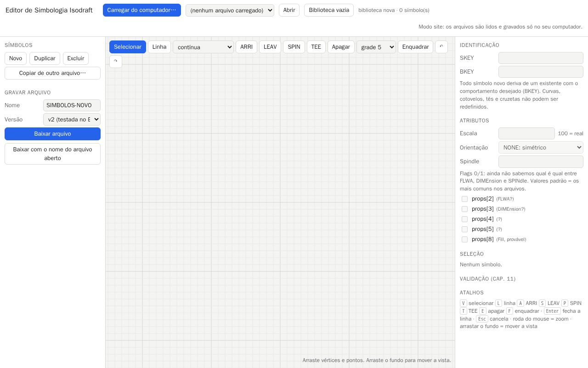588x368 pixels.
Task: Click the 'biblioteca nova · 0 símbolo(s)' status text
Action: coord(394,10)
